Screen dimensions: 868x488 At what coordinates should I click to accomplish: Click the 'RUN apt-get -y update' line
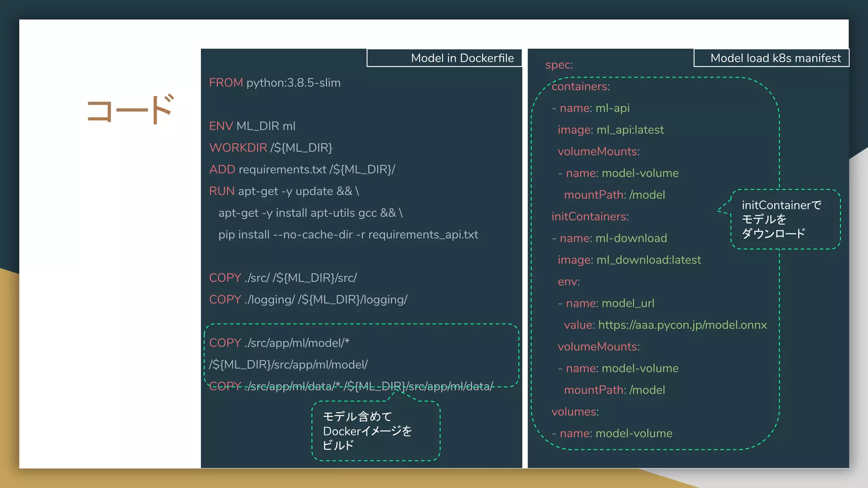(284, 191)
